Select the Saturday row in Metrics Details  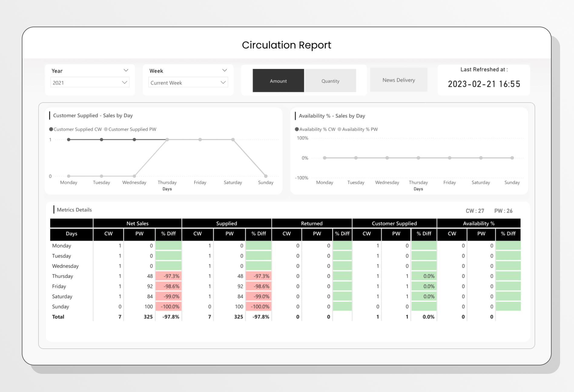pos(285,296)
